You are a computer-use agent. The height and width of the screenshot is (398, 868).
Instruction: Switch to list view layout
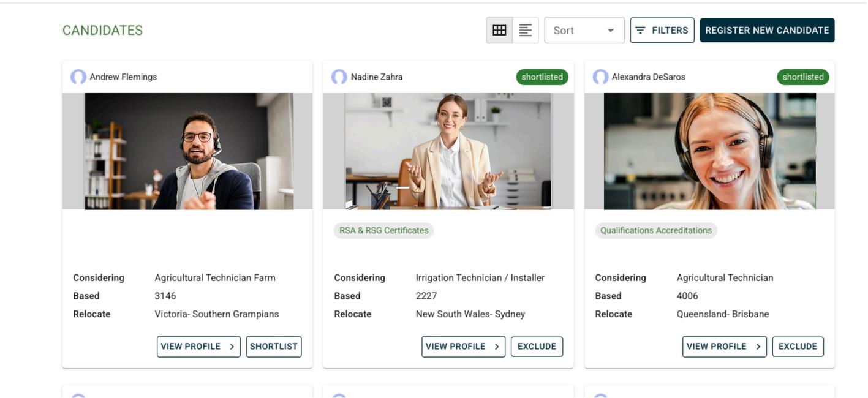[x=526, y=30]
